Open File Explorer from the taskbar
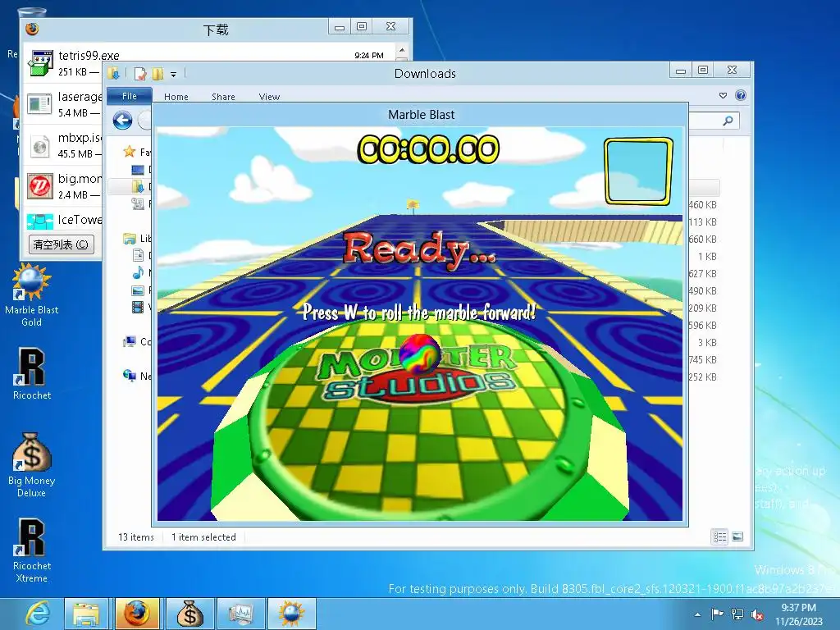Image resolution: width=840 pixels, height=630 pixels. click(x=86, y=614)
